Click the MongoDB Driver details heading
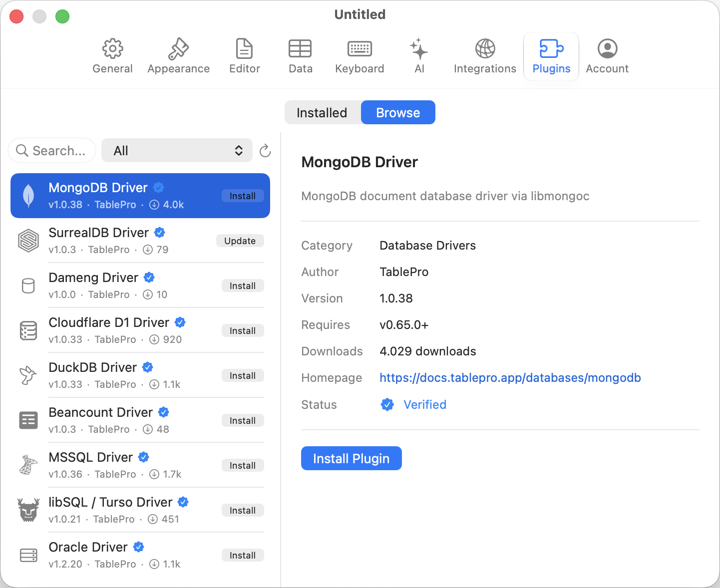Screen dimensions: 720x588 [360, 162]
